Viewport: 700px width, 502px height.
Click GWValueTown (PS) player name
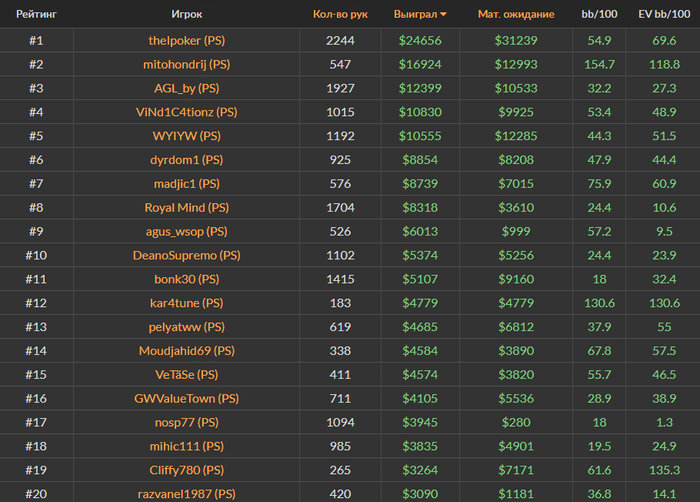point(186,398)
